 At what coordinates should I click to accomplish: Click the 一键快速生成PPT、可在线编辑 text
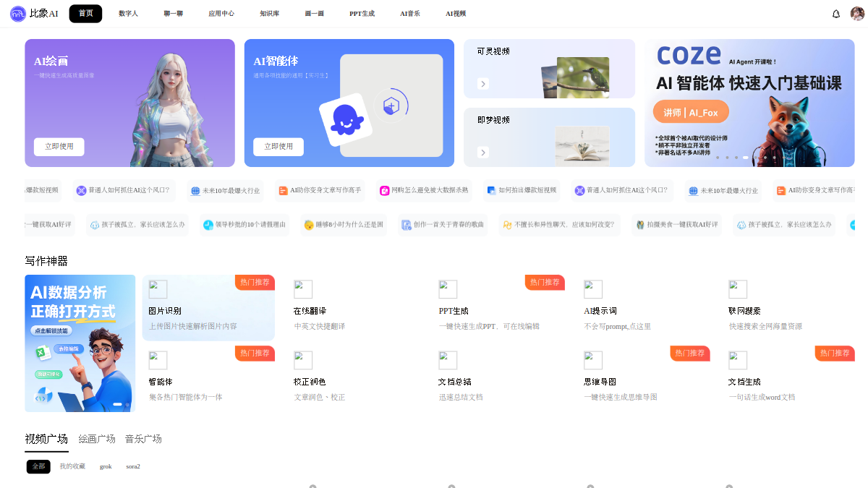pyautogui.click(x=489, y=327)
